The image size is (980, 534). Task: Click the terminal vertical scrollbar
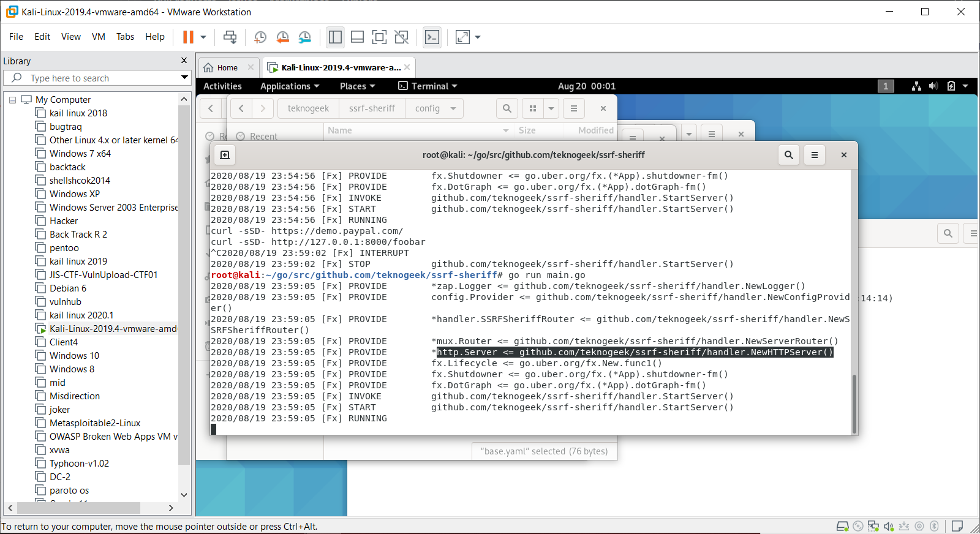854,403
